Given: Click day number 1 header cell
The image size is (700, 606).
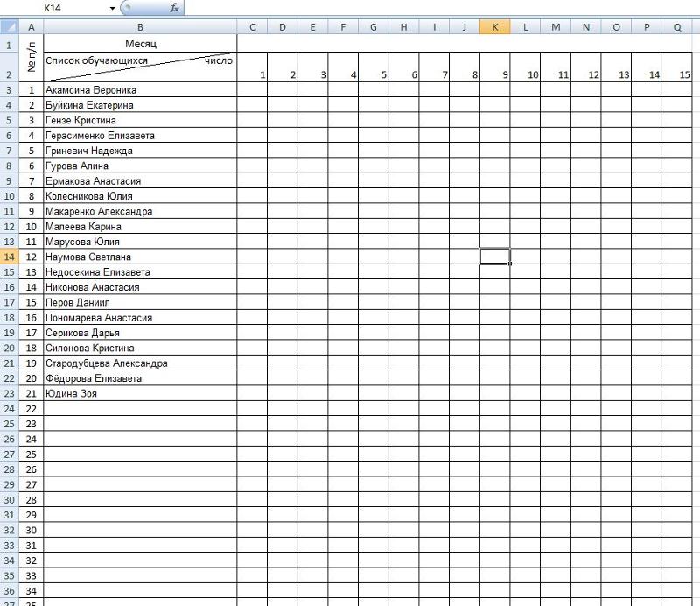Looking at the screenshot, I should tap(252, 67).
